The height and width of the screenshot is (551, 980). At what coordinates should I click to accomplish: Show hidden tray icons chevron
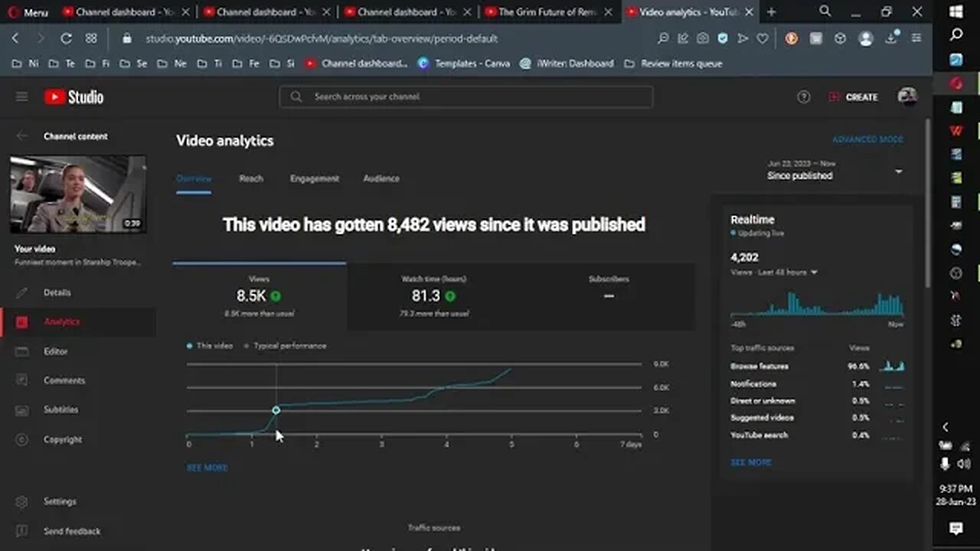[x=946, y=427]
